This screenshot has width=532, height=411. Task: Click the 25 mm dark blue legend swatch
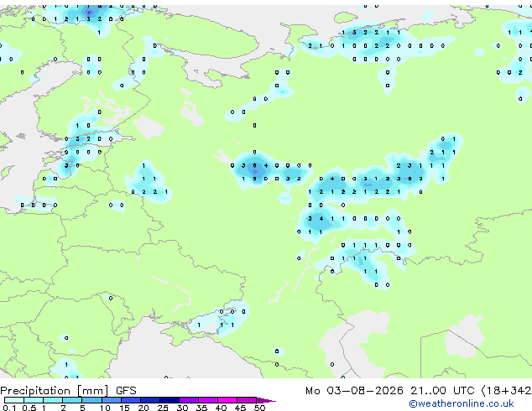point(170,400)
